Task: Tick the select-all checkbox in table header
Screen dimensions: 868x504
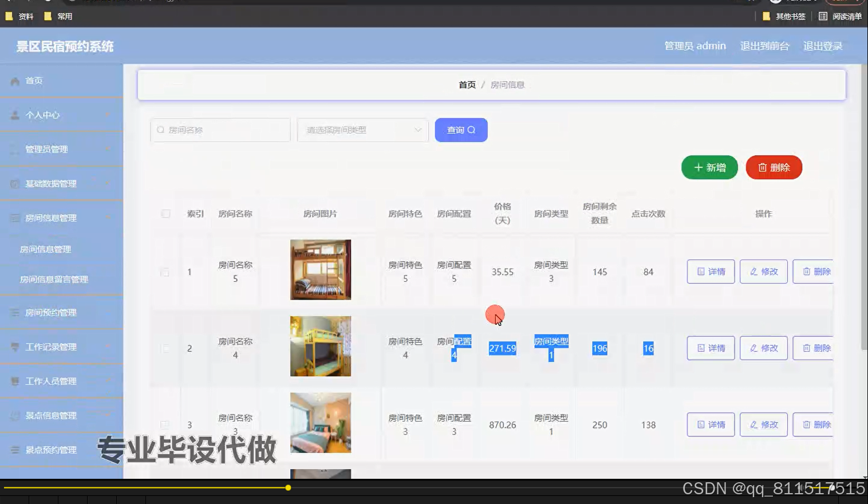Action: coord(165,214)
